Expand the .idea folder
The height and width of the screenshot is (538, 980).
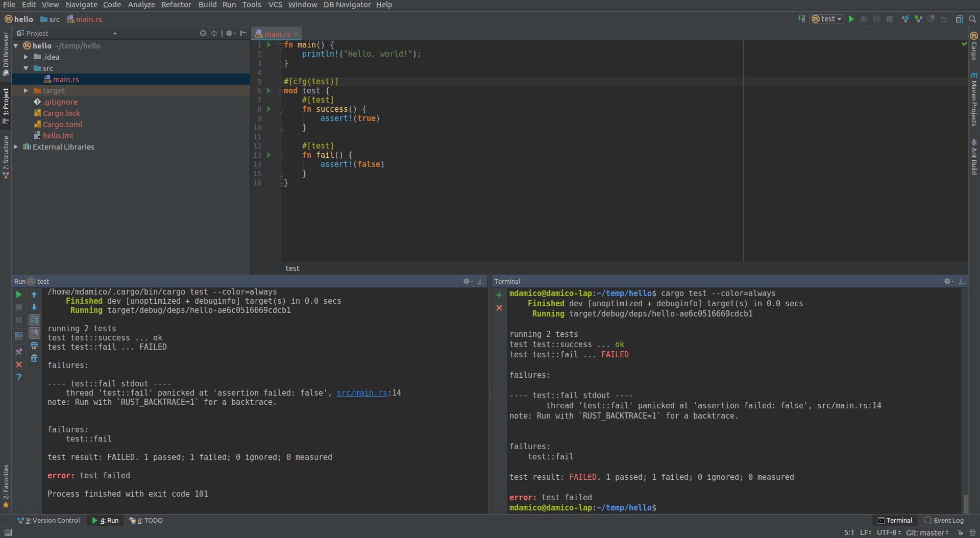[x=26, y=57]
